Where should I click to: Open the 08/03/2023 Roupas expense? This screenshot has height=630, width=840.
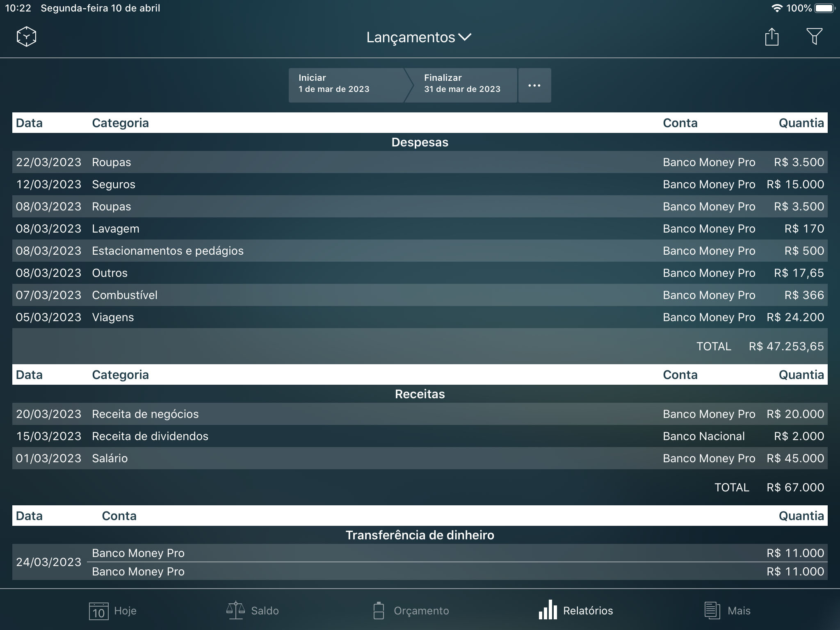pyautogui.click(x=420, y=206)
